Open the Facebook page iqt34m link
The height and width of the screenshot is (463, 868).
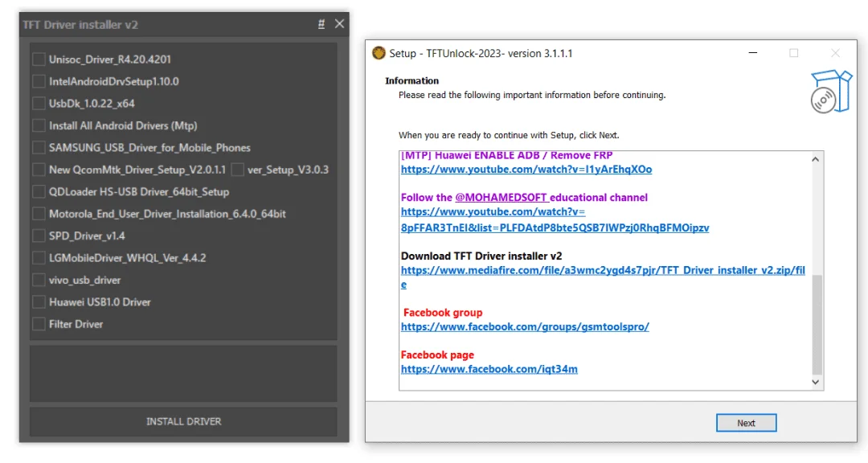489,369
